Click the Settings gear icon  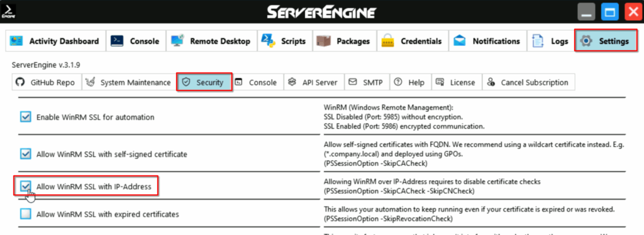(587, 41)
